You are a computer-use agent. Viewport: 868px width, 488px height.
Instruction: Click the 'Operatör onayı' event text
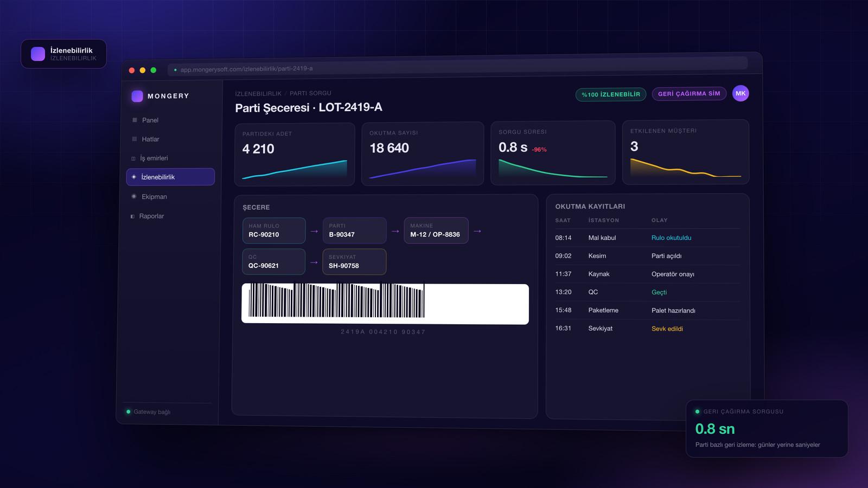(x=673, y=274)
